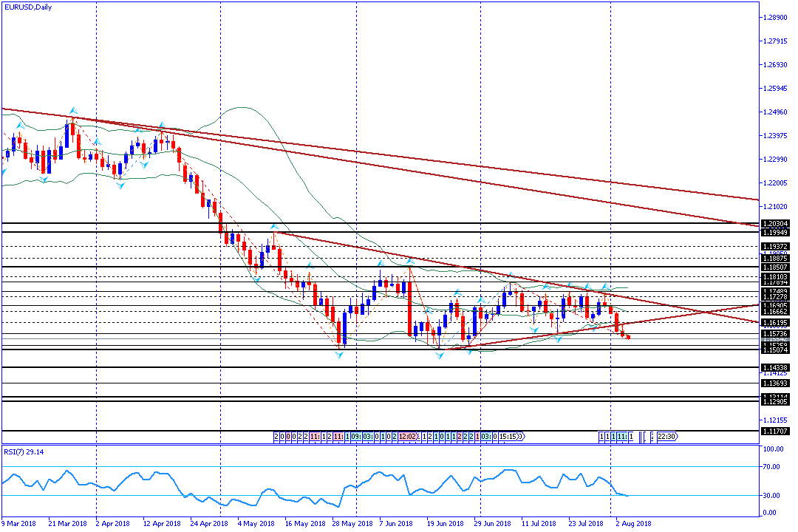The width and height of the screenshot is (798, 532).
Task: Select the 1.15074 price level label
Action: pos(775,349)
